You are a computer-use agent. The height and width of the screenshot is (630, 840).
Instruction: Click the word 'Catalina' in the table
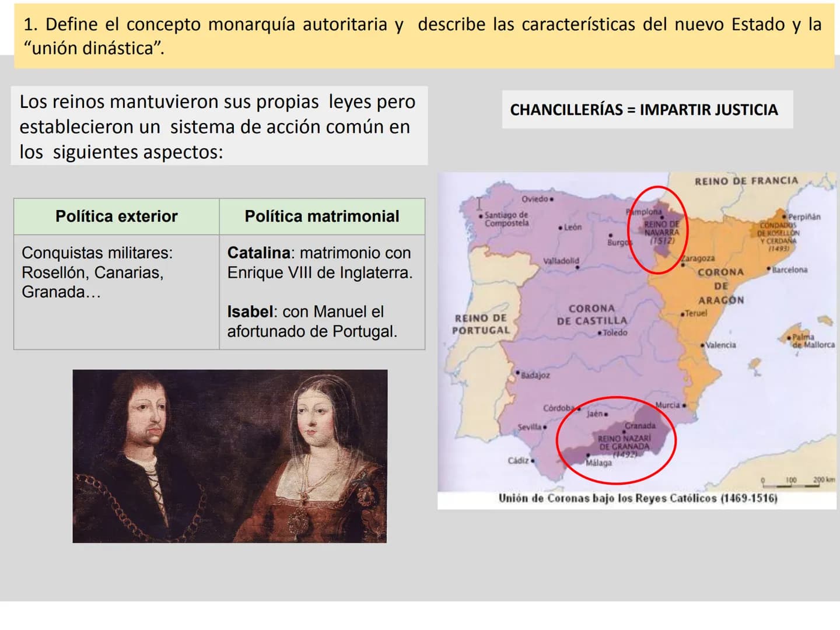coord(259,253)
